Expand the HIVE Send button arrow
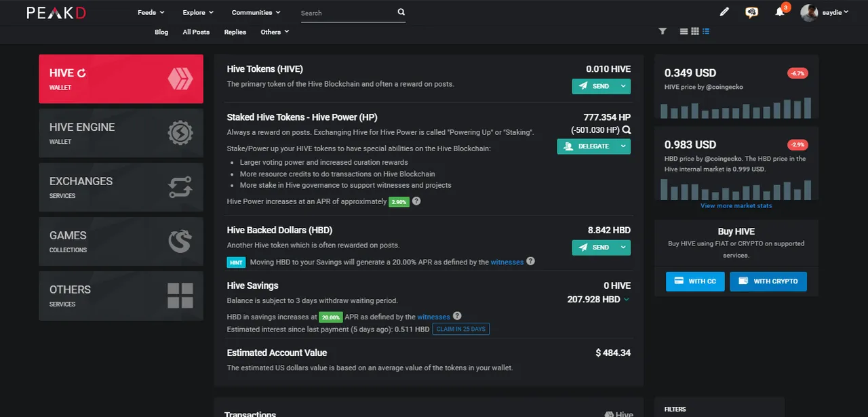Image resolution: width=868 pixels, height=417 pixels. (x=623, y=86)
